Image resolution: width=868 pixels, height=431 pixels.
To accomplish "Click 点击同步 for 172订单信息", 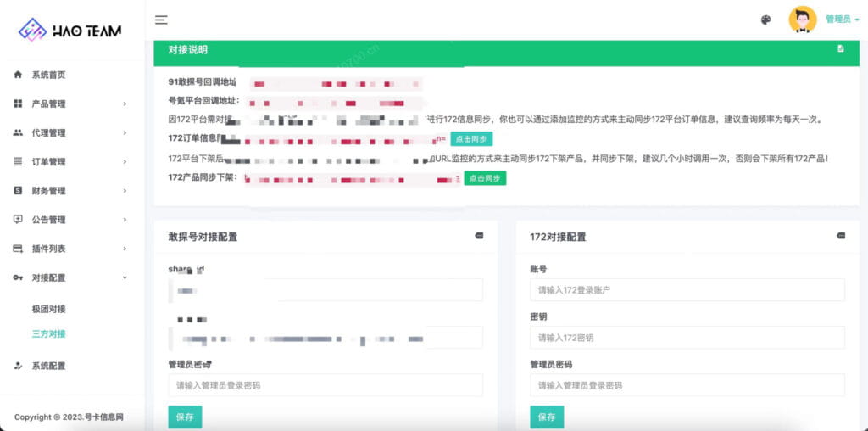I will point(471,139).
